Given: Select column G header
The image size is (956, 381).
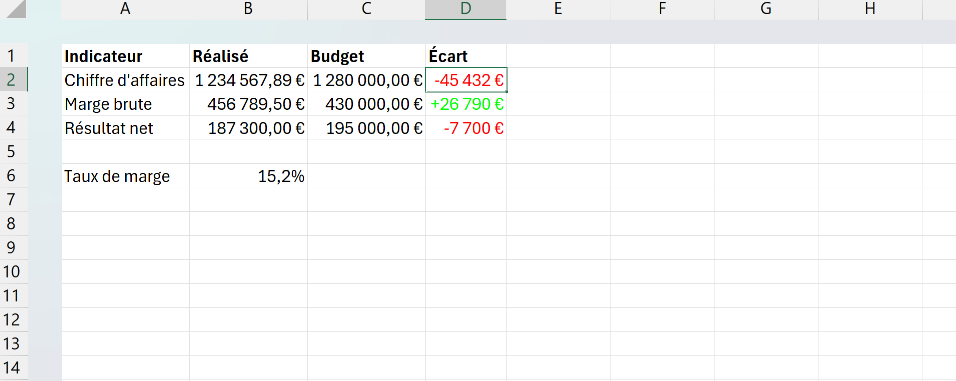Looking at the screenshot, I should tap(766, 9).
